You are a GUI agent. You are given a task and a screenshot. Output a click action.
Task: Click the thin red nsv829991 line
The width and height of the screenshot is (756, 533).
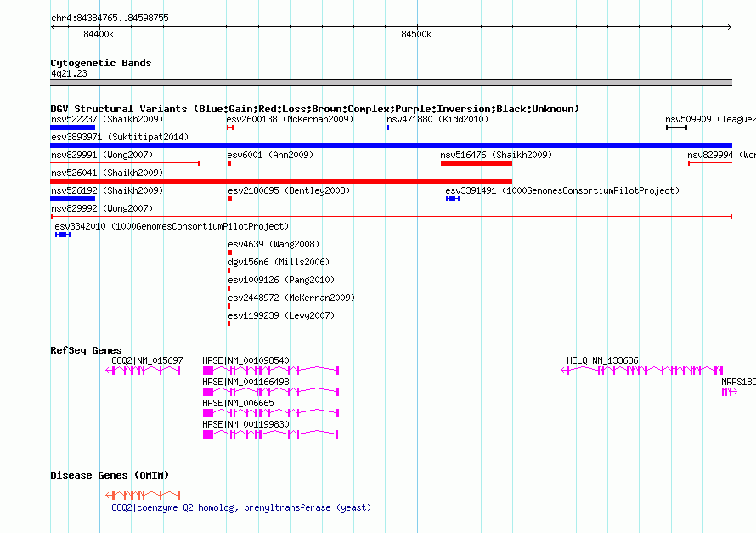[125, 163]
